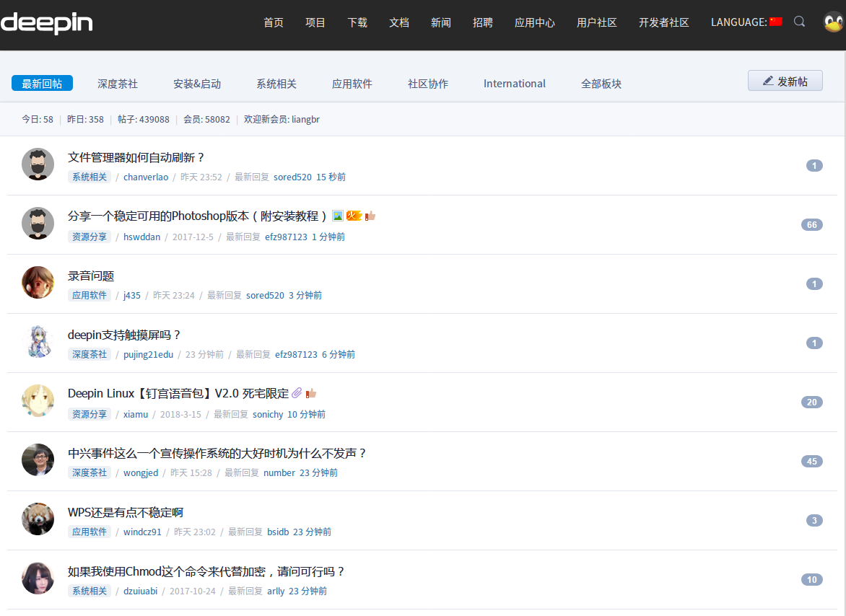Open post deepin支持触摸屏吗？

[x=124, y=335]
